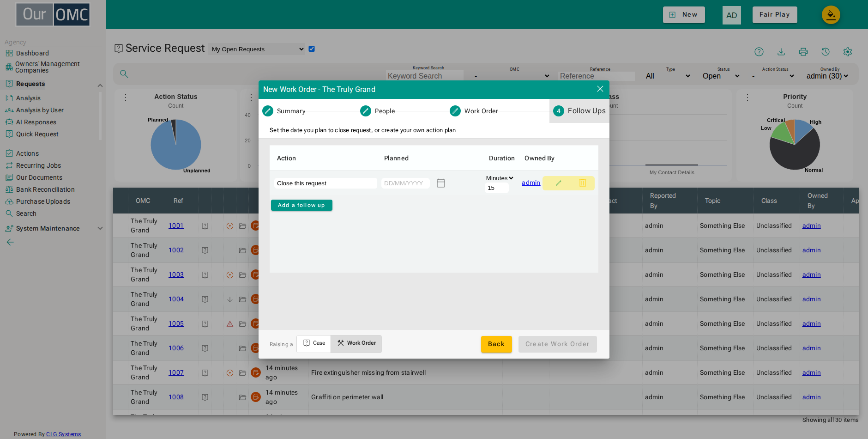868x439 pixels.
Task: Click folder icon in row 1002
Action: pyautogui.click(x=242, y=250)
